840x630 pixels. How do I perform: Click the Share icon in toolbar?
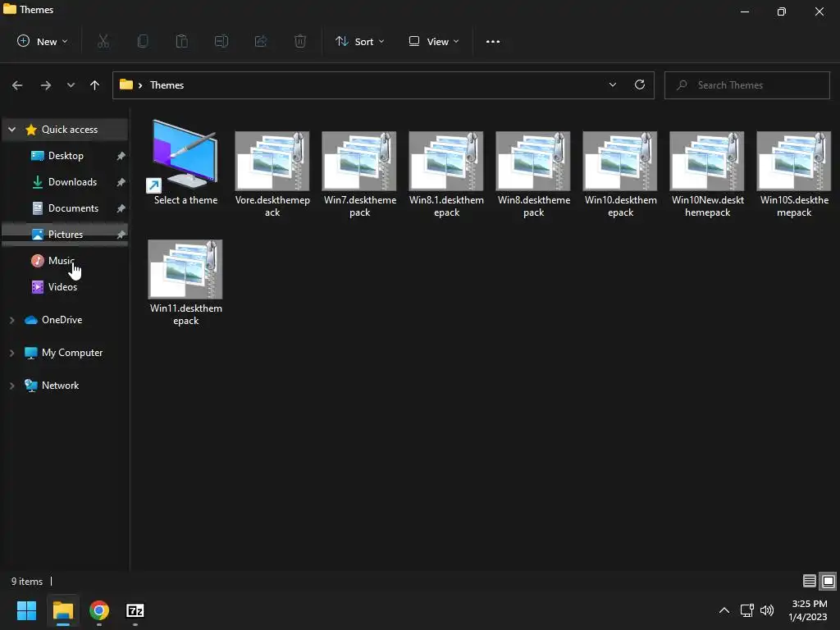pyautogui.click(x=261, y=41)
